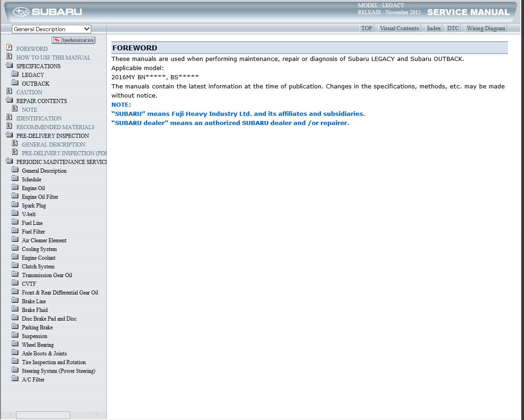This screenshot has width=524, height=420.
Task: Select PRE-DELIVERY INSPECTION tree node label
Action: [x=52, y=136]
